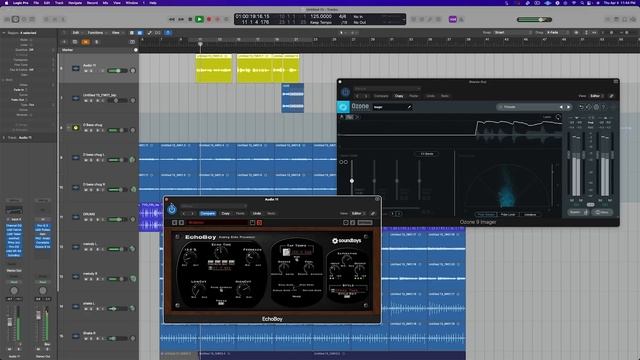This screenshot has height=360, width=640.
Task: Open Ozone settings gear icon
Action: (596, 107)
